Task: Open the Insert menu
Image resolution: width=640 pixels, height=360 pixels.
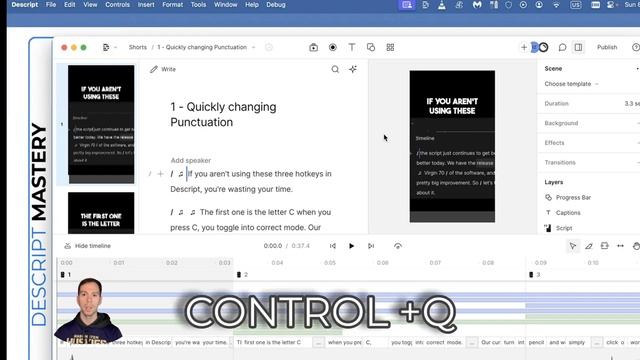Action: point(146,5)
